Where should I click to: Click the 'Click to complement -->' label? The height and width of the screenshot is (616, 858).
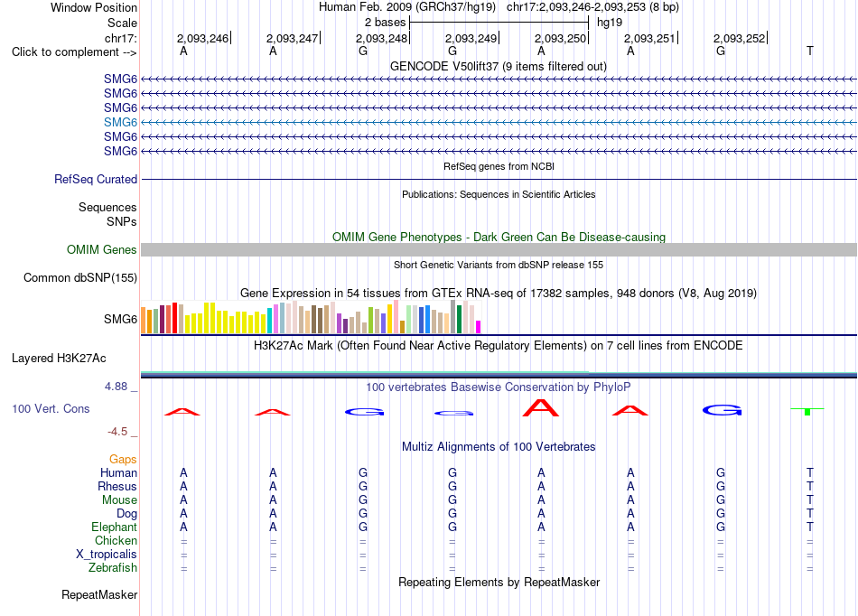pyautogui.click(x=74, y=52)
